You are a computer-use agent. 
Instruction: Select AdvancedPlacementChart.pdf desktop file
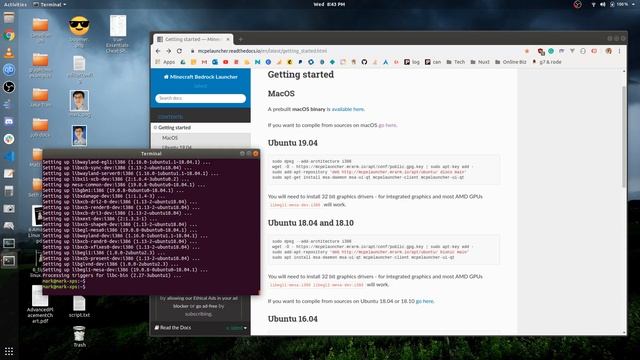(40, 304)
